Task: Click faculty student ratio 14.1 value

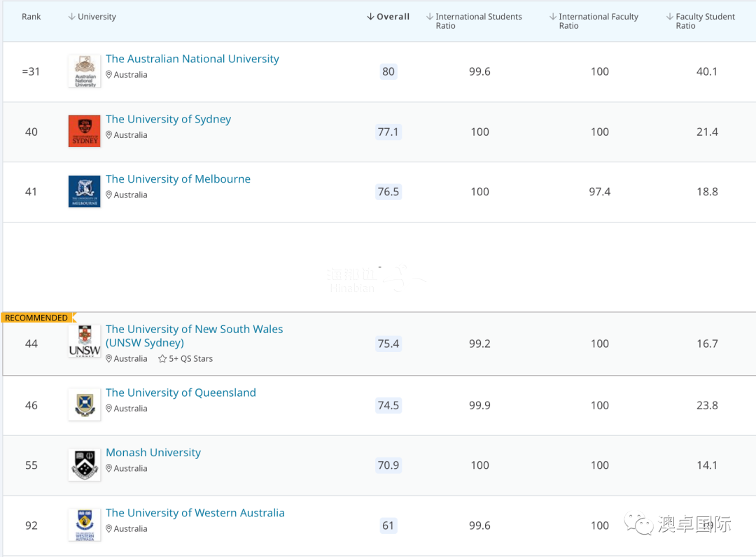Action: (x=707, y=465)
